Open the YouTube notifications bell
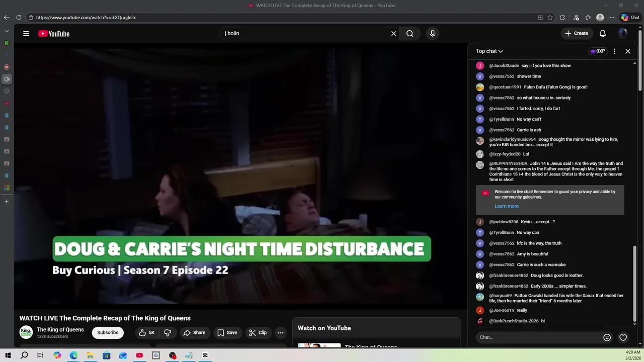The width and height of the screenshot is (644, 362). coord(603,34)
